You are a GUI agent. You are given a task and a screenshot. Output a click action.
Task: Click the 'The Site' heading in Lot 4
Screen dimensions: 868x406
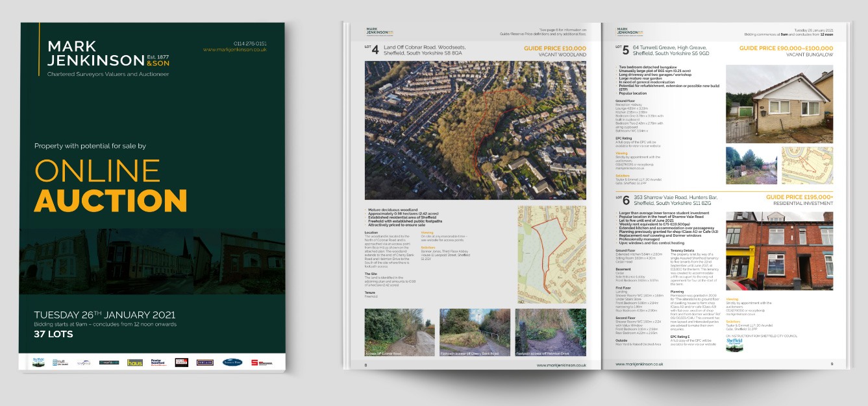(371, 274)
